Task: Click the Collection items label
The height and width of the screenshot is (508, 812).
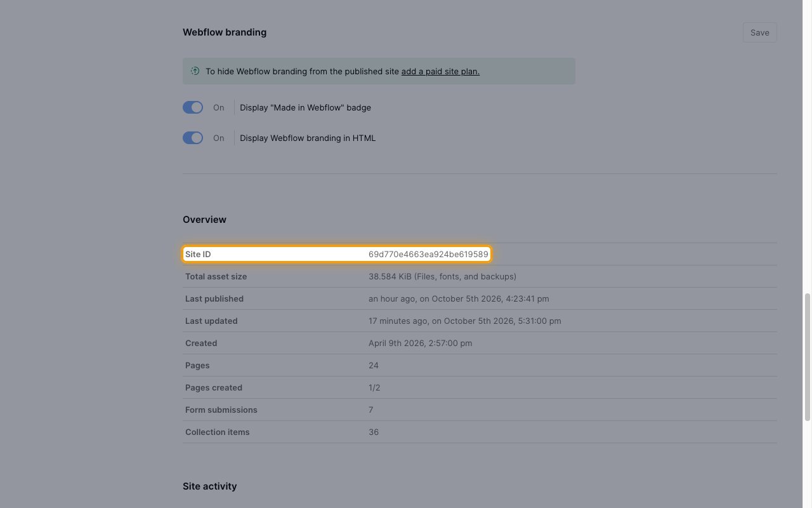Action: tap(218, 432)
